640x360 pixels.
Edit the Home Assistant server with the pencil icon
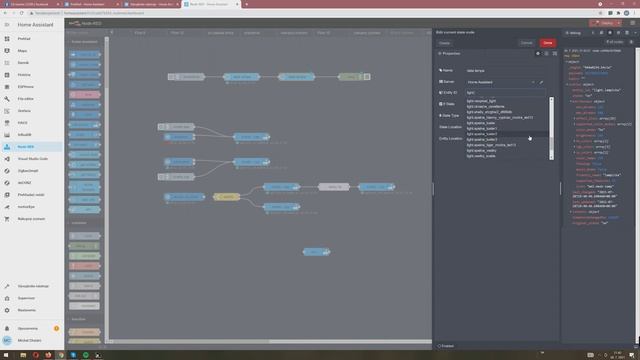[x=541, y=82]
